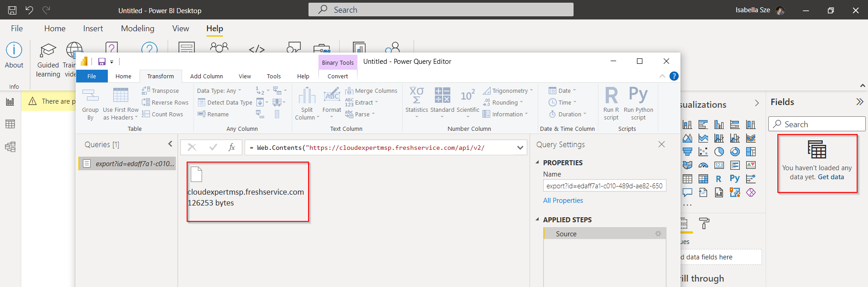The width and height of the screenshot is (868, 287).
Task: Click the Undo arrow in Power BI title bar
Action: coord(29,10)
